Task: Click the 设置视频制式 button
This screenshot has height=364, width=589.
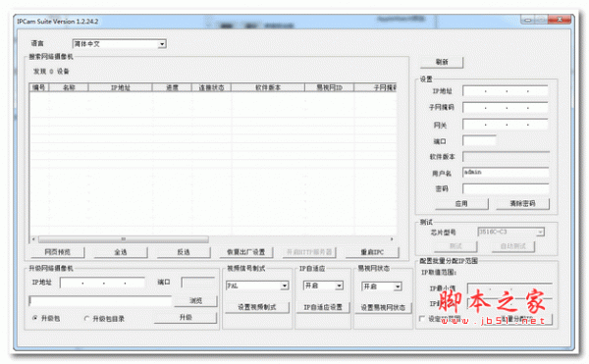Action: pyautogui.click(x=257, y=307)
